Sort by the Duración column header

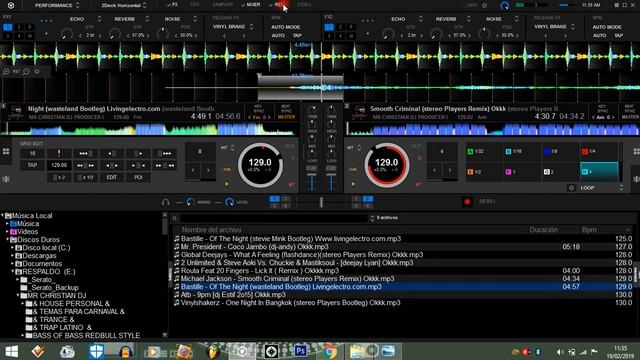[544, 230]
